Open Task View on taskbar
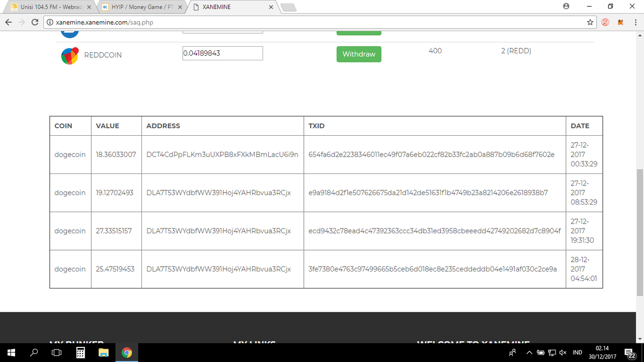This screenshot has height=362, width=644. [57, 352]
